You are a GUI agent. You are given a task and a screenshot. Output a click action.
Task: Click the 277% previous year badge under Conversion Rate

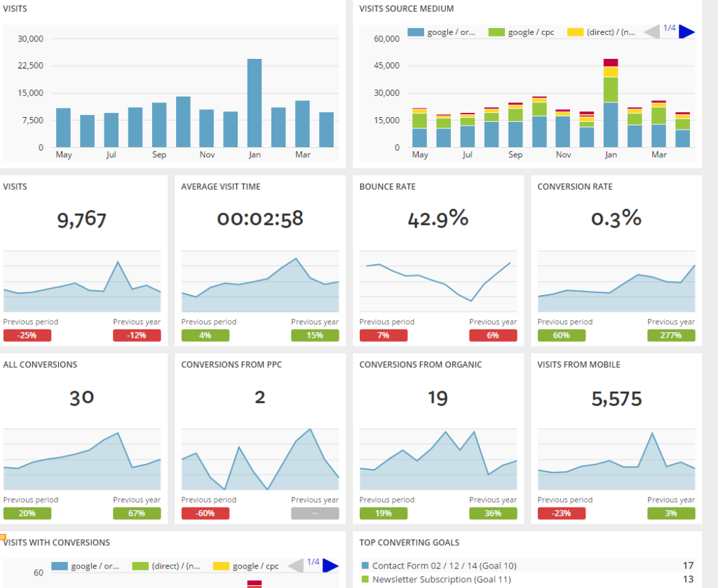pos(671,336)
